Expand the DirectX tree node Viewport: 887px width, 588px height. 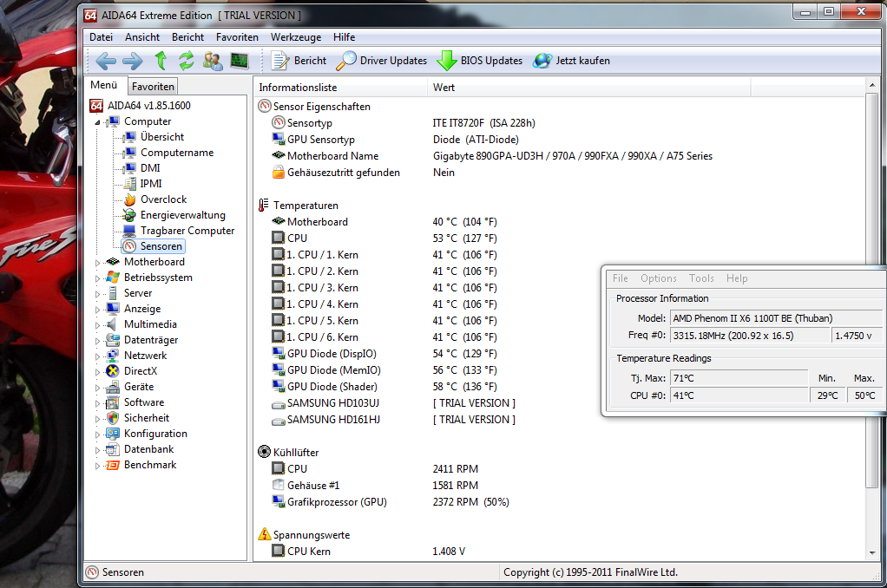point(97,372)
